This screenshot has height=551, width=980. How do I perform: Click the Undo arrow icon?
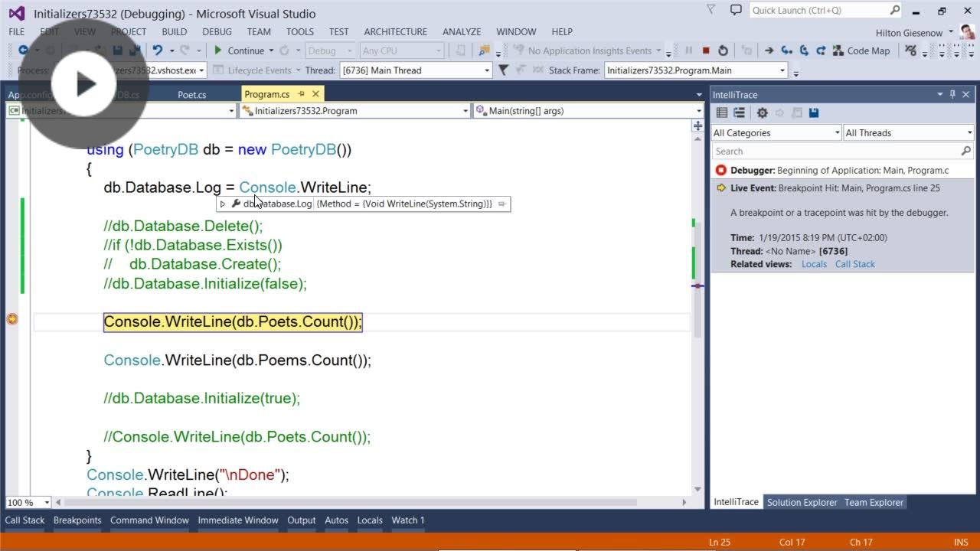tap(158, 51)
